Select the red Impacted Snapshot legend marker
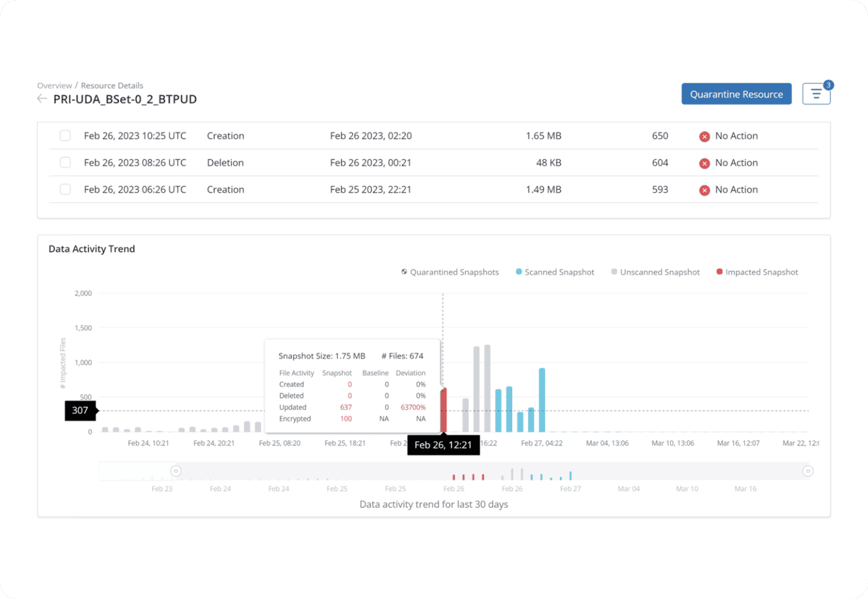The height and width of the screenshot is (599, 868). (x=719, y=272)
